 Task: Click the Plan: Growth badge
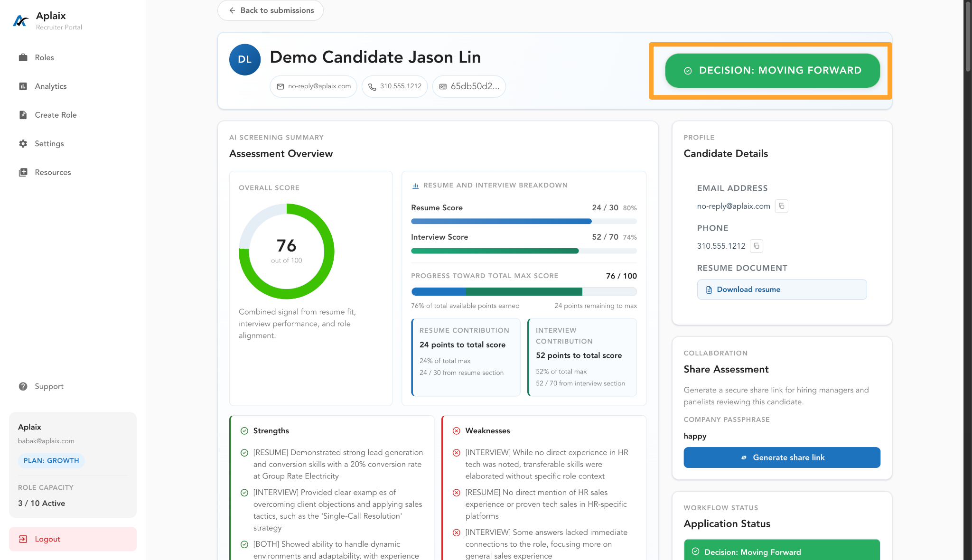(51, 461)
